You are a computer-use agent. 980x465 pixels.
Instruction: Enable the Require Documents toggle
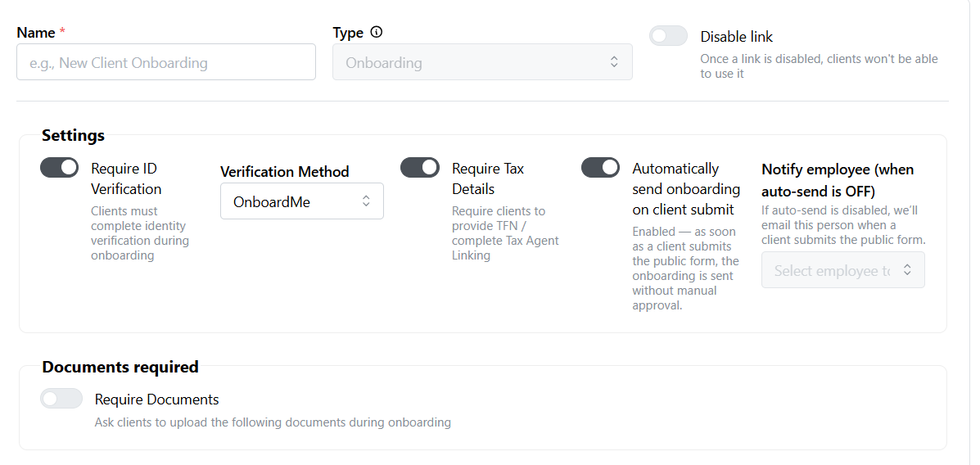(61, 399)
